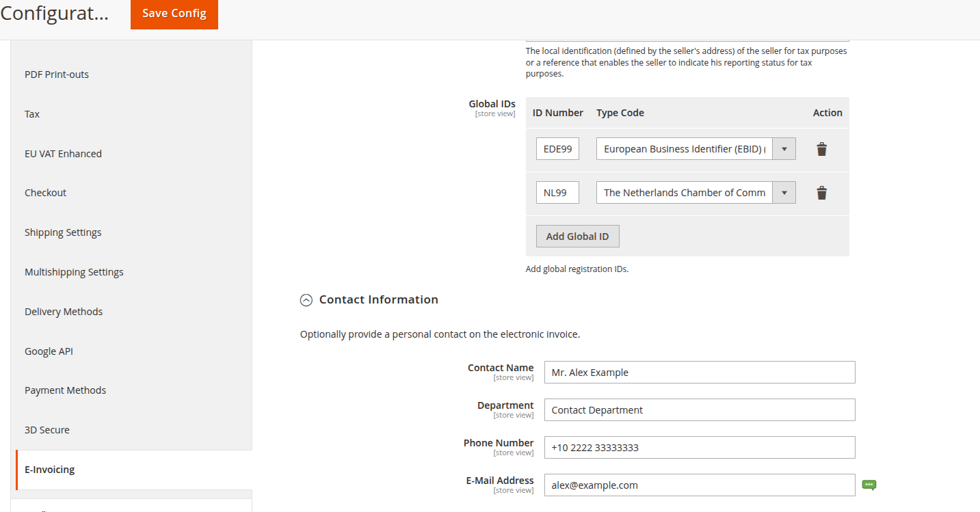Focus the NL99 ID Number field

(x=557, y=193)
